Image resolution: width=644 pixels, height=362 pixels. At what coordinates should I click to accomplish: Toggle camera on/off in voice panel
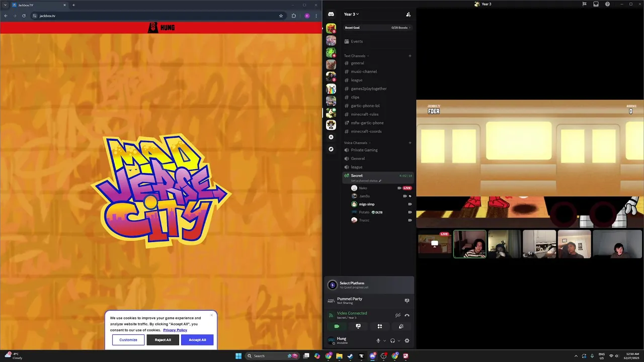click(337, 326)
